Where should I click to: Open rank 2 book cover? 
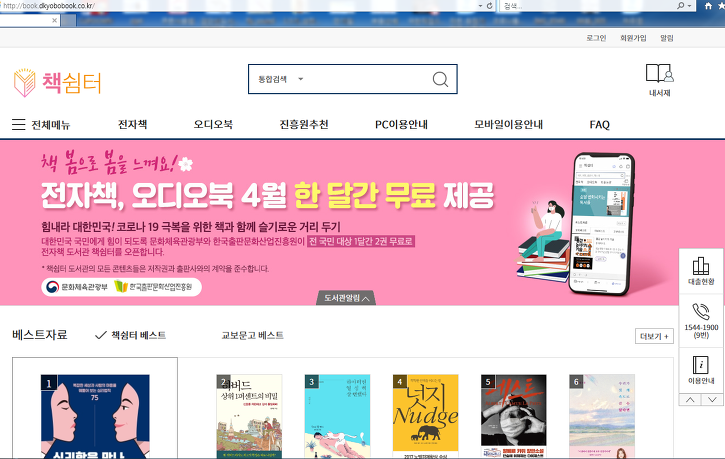249,416
